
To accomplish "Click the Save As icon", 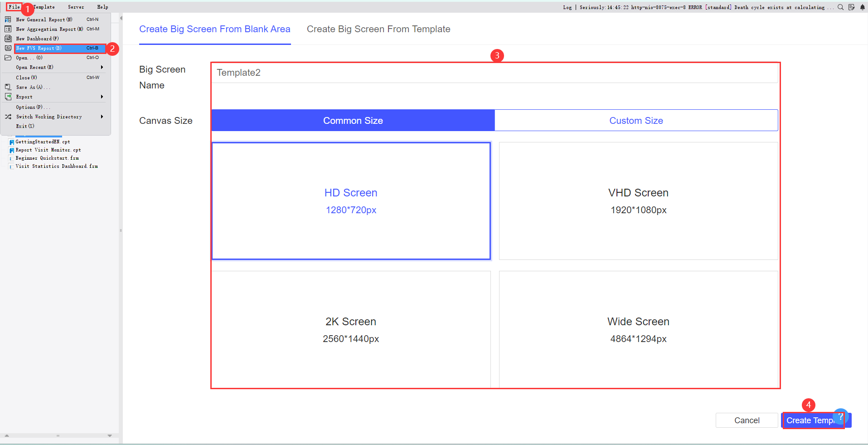I will click(8, 87).
